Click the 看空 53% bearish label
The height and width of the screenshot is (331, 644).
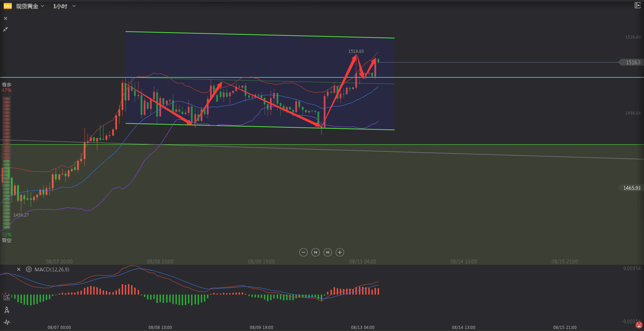[7, 237]
